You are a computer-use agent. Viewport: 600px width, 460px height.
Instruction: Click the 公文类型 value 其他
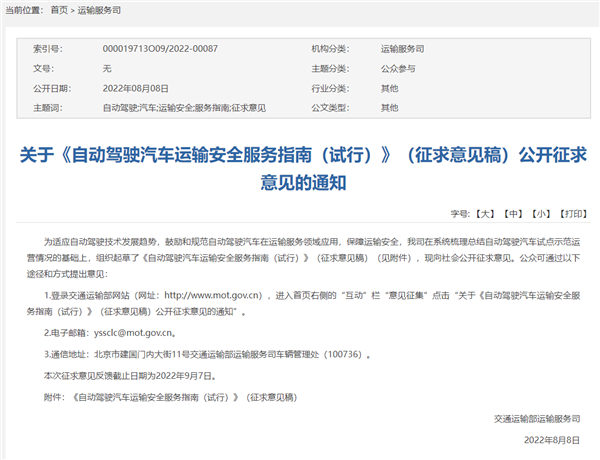(x=389, y=108)
